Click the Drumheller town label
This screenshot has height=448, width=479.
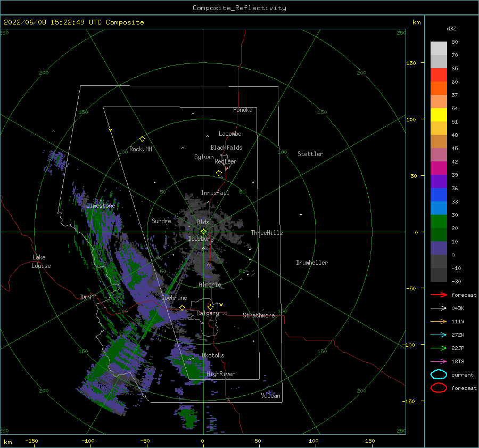312,263
